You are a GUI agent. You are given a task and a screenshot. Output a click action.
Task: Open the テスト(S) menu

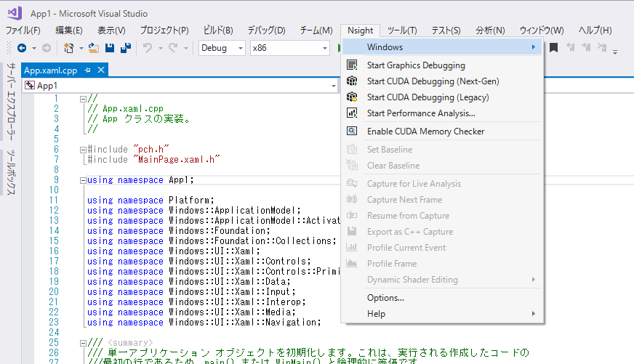[446, 31]
